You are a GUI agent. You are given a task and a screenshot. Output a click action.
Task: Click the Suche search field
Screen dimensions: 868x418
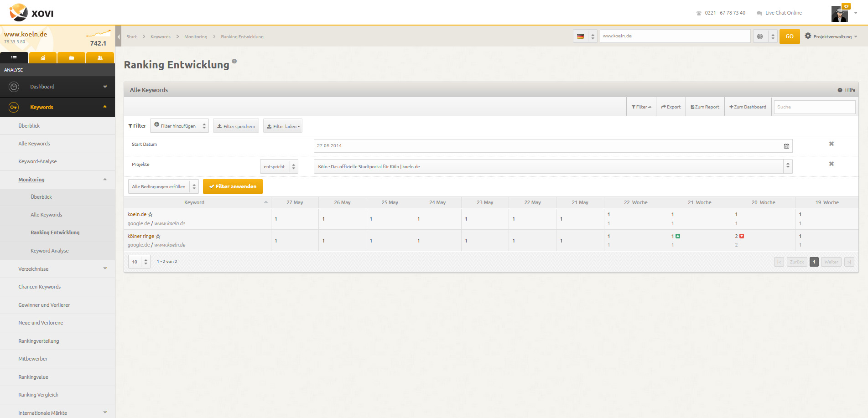(x=814, y=107)
